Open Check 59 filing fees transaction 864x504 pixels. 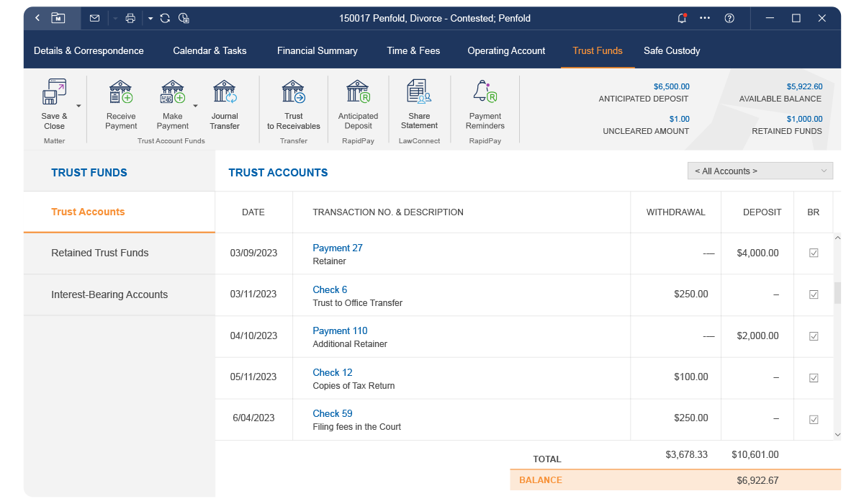(332, 413)
